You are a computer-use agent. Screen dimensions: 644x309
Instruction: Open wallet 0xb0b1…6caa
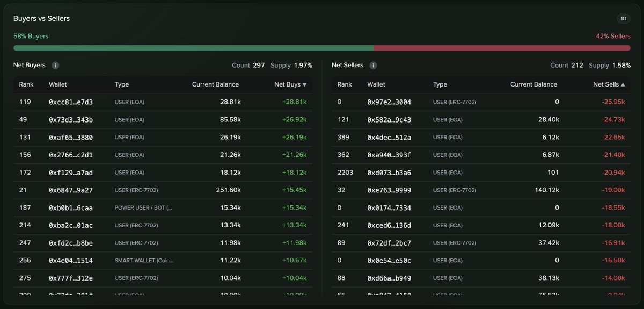(x=71, y=208)
